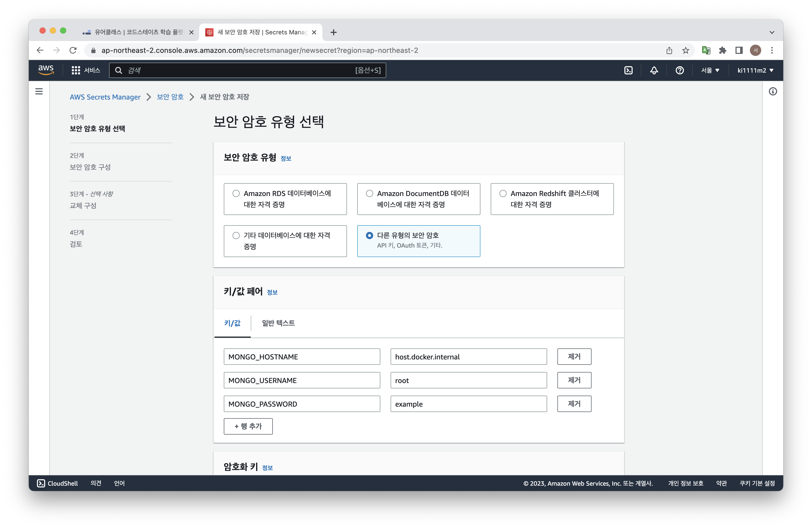Open 정보 link next to 암호화 키
Screen dimensions: 812x529
click(267, 468)
